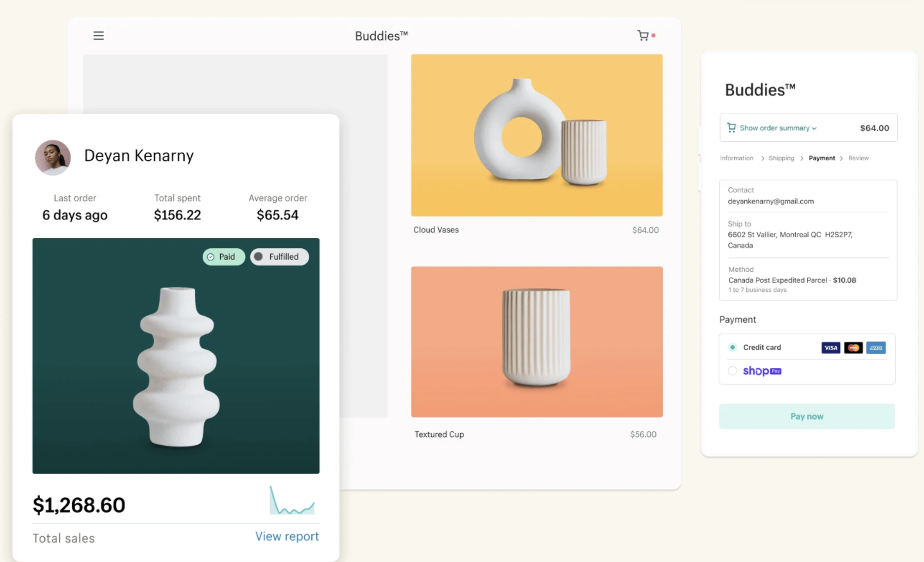The height and width of the screenshot is (562, 924).
Task: Click the Deyan Kenarny customer name
Action: click(x=139, y=156)
